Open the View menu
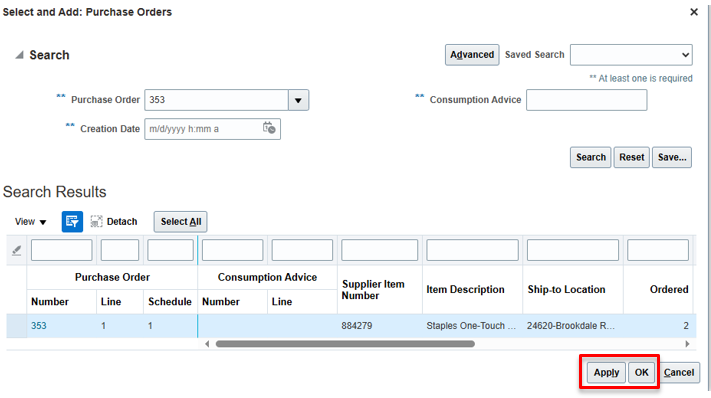The image size is (711, 398). pos(30,222)
